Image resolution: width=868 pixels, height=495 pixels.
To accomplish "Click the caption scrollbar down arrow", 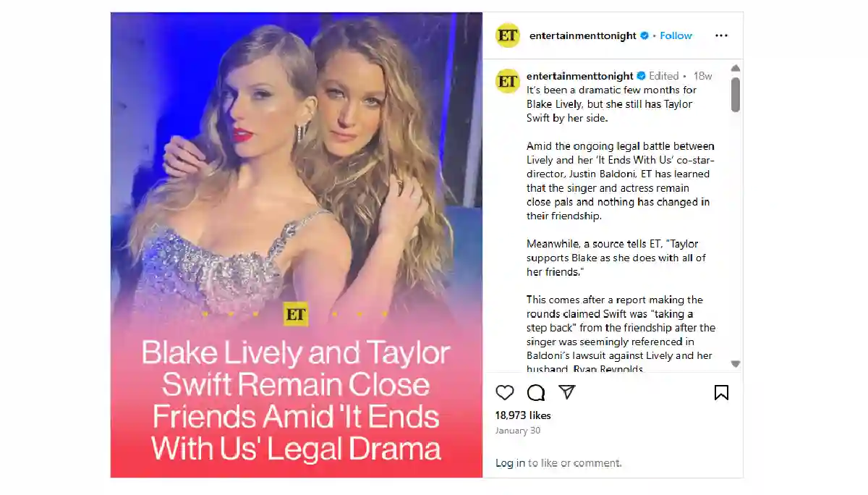I will (x=736, y=364).
